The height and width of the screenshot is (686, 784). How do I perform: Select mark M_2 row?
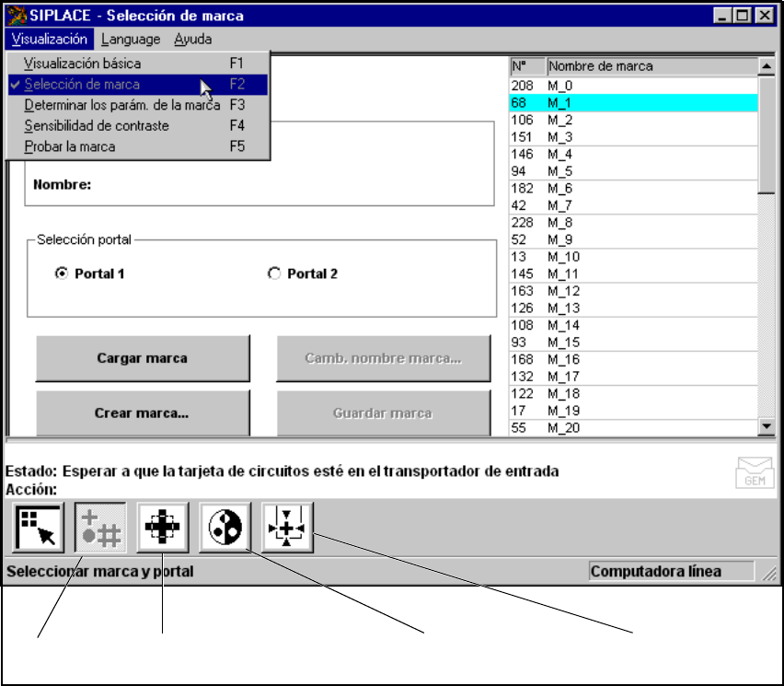tap(633, 120)
